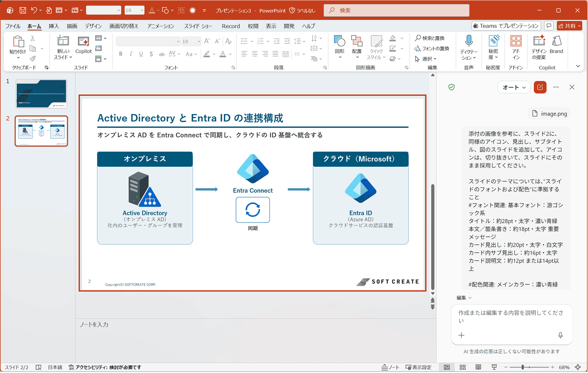The image size is (588, 373).
Task: Open Display Settings (表示設定)
Action: pos(419,368)
